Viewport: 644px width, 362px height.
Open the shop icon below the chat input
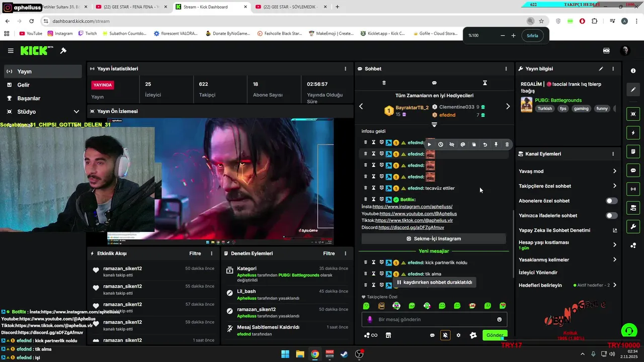pos(388,335)
